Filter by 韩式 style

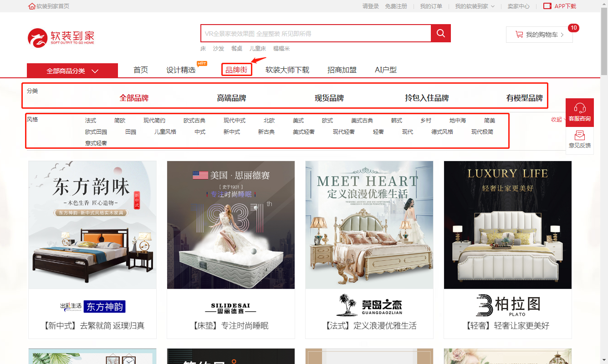pos(397,121)
